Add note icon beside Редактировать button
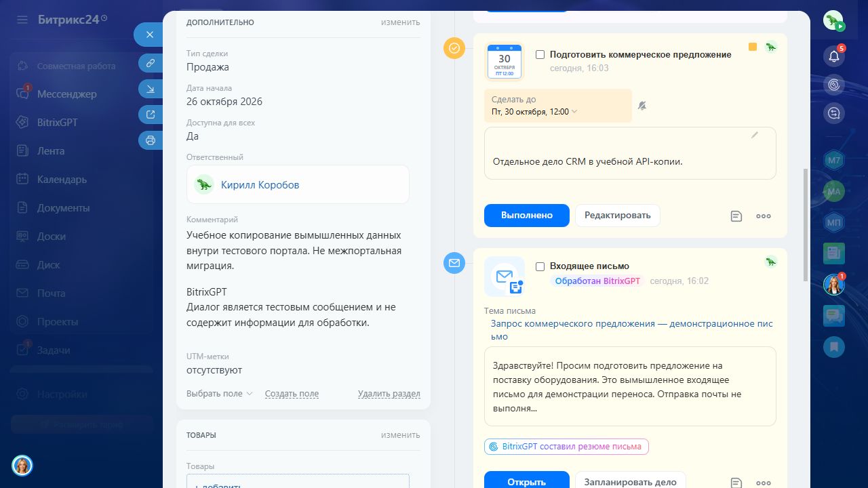Viewport: 868px width, 488px height. pos(736,216)
